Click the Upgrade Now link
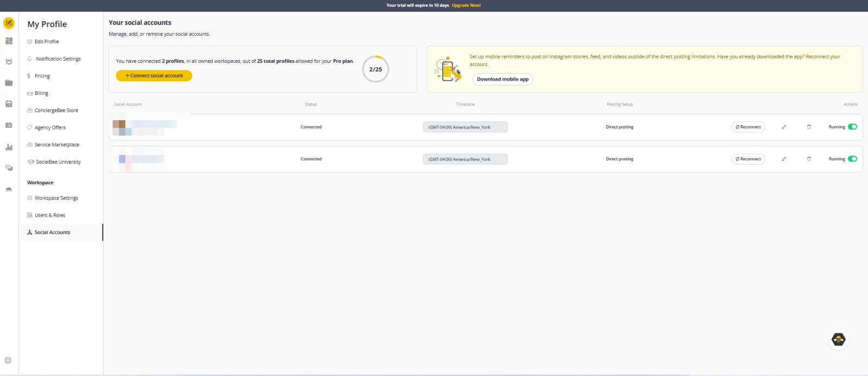The height and width of the screenshot is (376, 868). [x=466, y=5]
